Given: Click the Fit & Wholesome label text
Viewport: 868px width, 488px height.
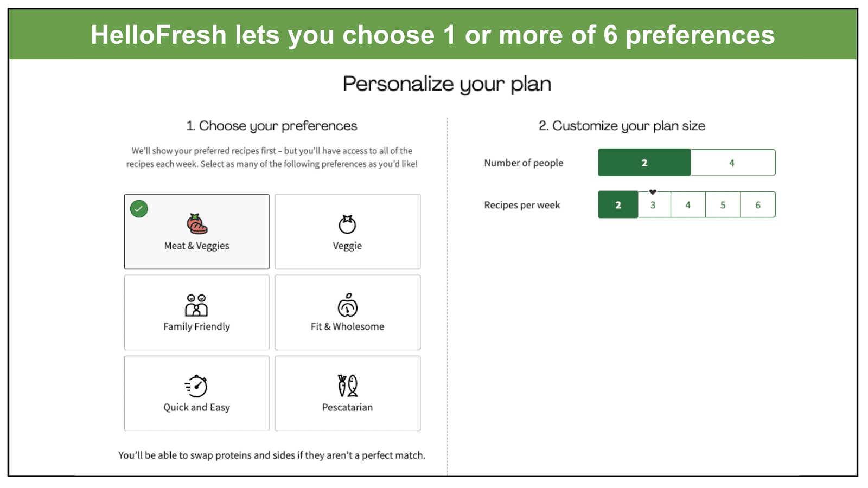Looking at the screenshot, I should pyautogui.click(x=347, y=326).
